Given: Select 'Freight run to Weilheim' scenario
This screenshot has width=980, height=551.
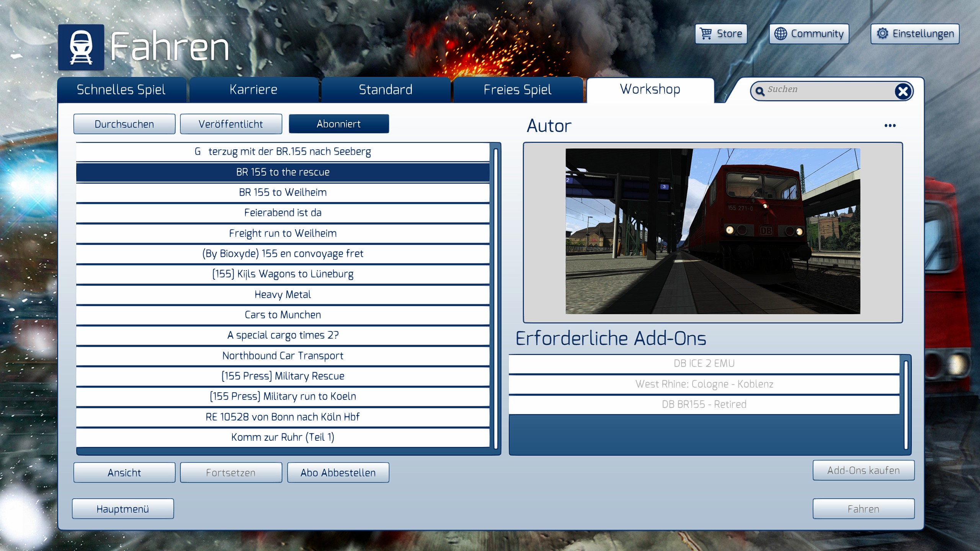Looking at the screenshot, I should coord(283,233).
